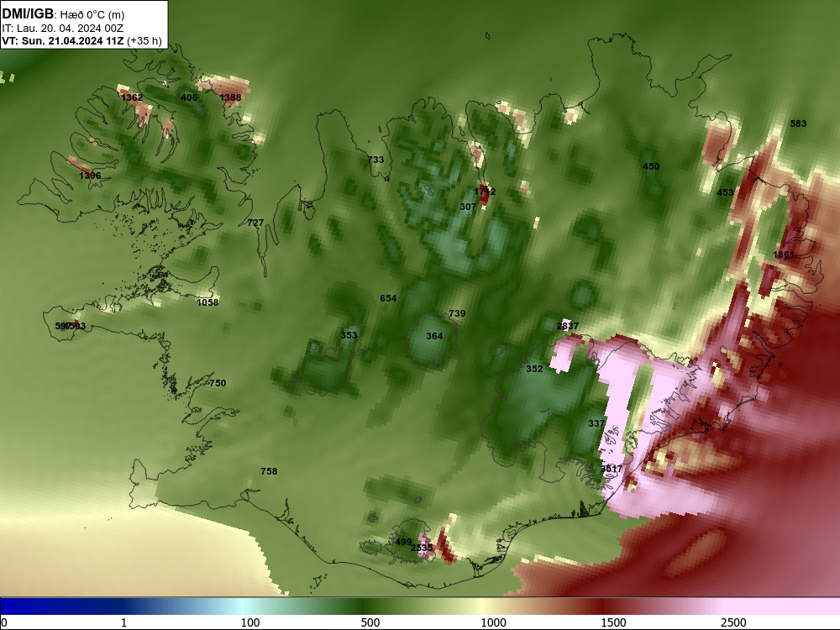The height and width of the screenshot is (630, 840).
Task: Select the 337 value label
Action: (x=596, y=423)
